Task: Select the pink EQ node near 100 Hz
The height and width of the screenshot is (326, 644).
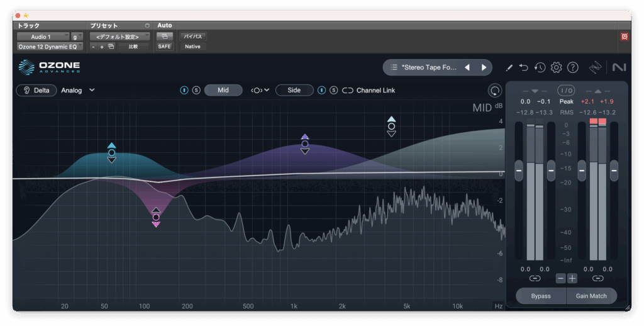Action: point(156,216)
